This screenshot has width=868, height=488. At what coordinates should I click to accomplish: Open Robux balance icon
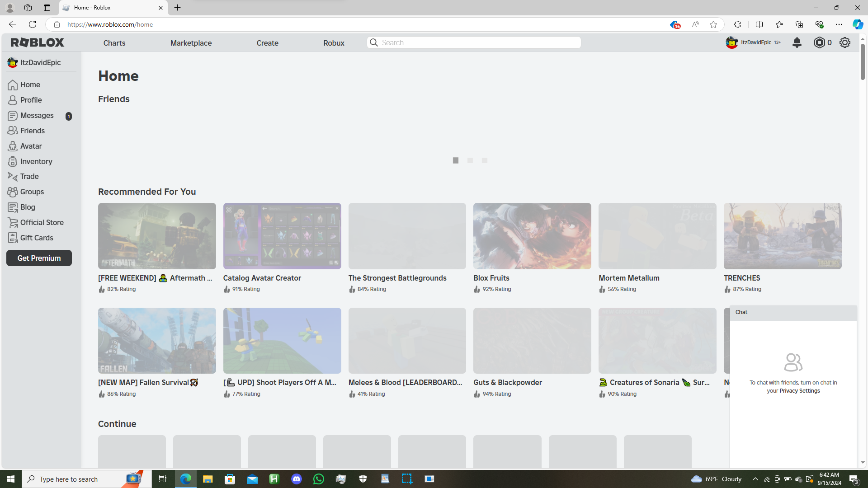point(819,42)
